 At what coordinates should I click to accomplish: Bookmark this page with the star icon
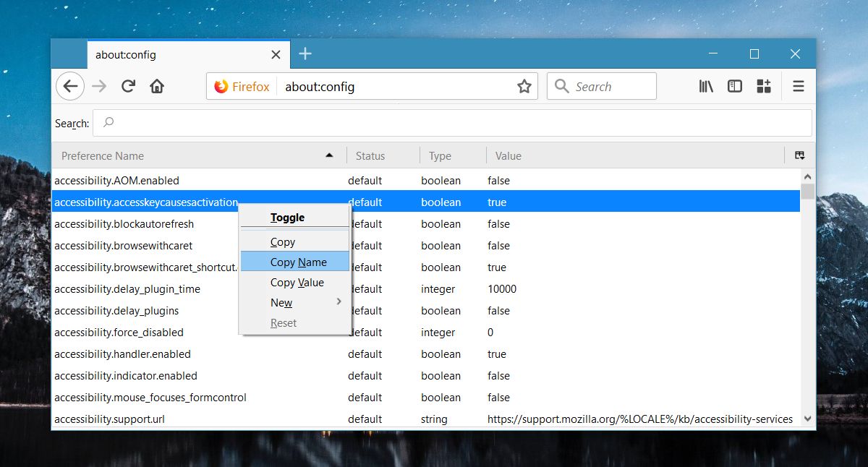point(524,87)
